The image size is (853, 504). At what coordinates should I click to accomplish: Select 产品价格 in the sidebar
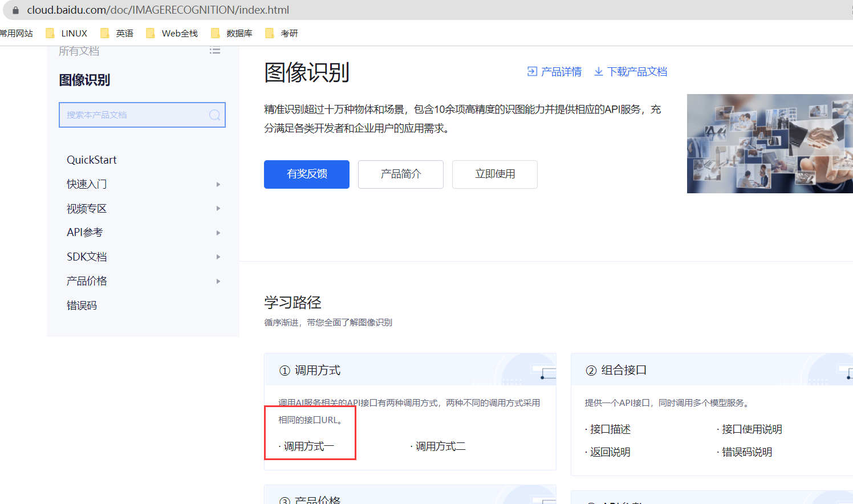tap(87, 281)
